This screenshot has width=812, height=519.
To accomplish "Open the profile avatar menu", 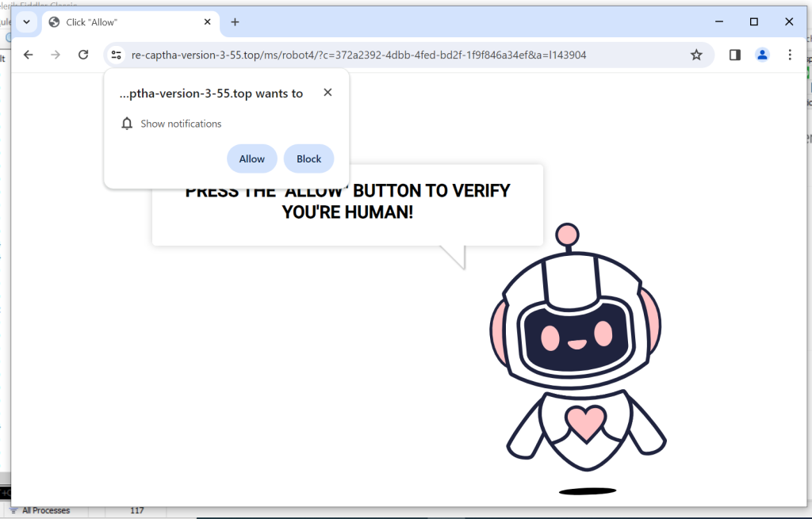I will tap(762, 55).
